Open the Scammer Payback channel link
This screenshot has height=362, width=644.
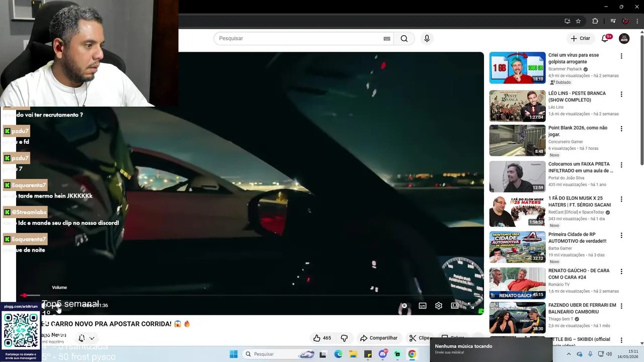(565, 69)
